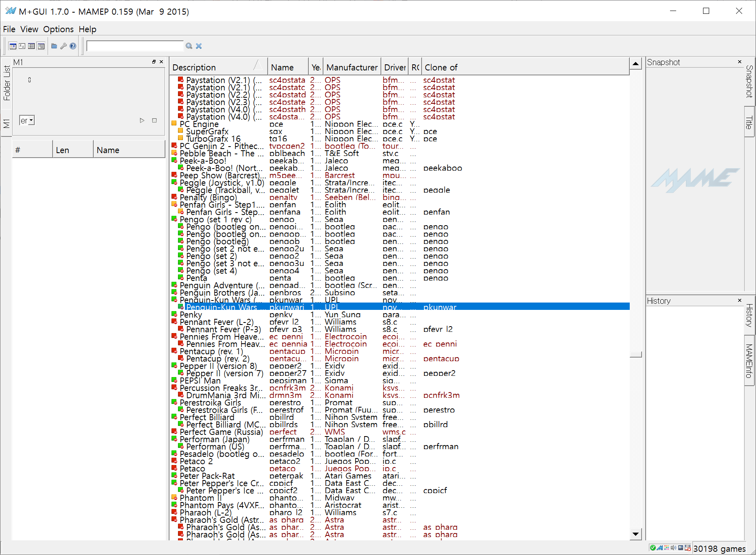Screen dimensions: 756x555
Task: Switch to the M1 side tab
Action: 7,123
